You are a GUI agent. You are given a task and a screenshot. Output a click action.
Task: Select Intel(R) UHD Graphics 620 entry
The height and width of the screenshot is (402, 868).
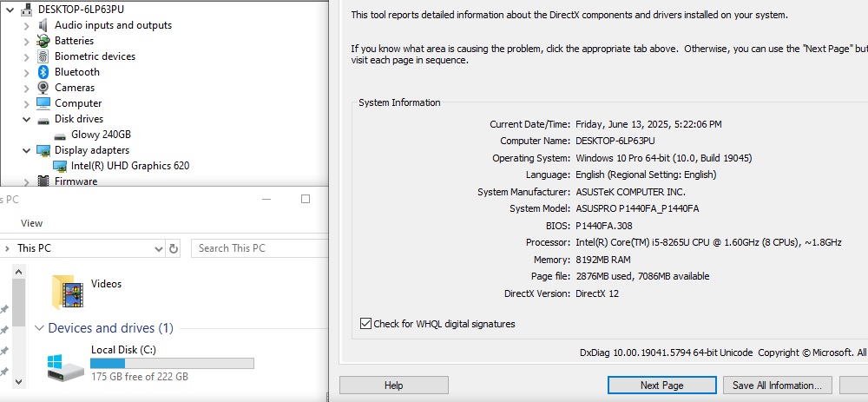coord(130,166)
